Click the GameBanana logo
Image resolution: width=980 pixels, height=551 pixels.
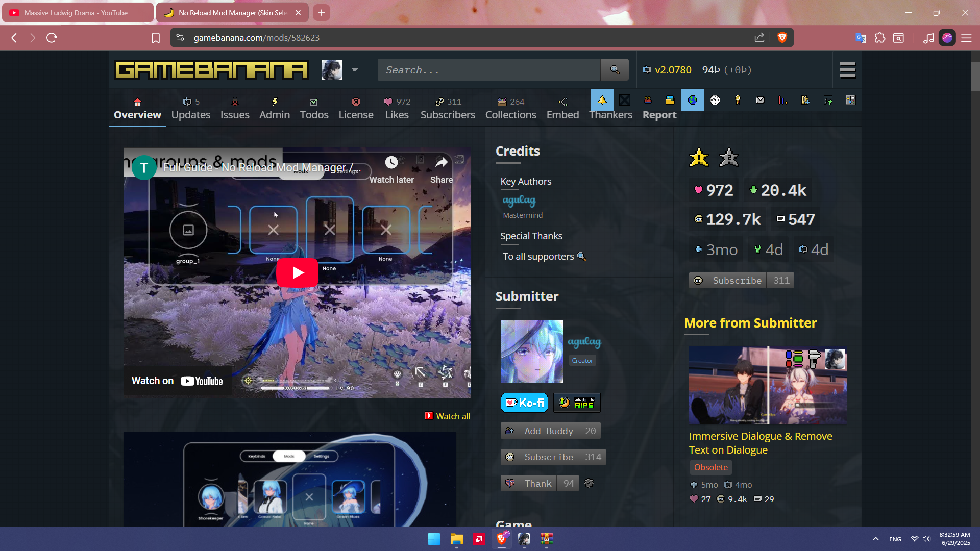click(211, 70)
